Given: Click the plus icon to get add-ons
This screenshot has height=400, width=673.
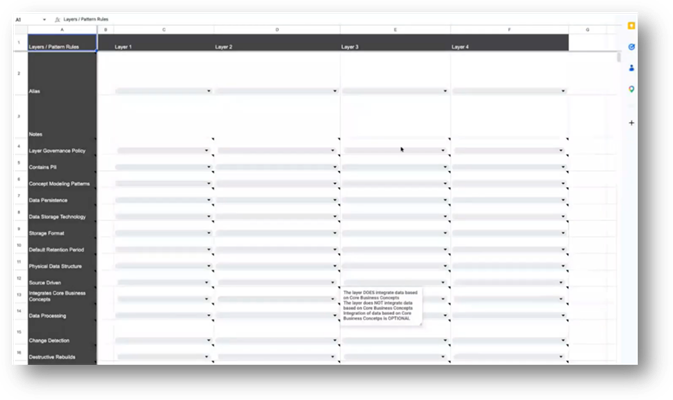Looking at the screenshot, I should (631, 123).
